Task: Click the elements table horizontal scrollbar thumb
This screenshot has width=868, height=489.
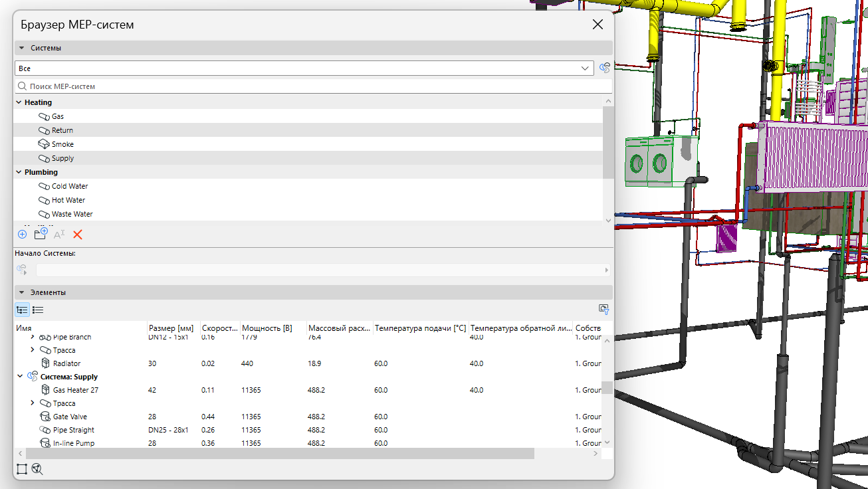Action: (279, 453)
